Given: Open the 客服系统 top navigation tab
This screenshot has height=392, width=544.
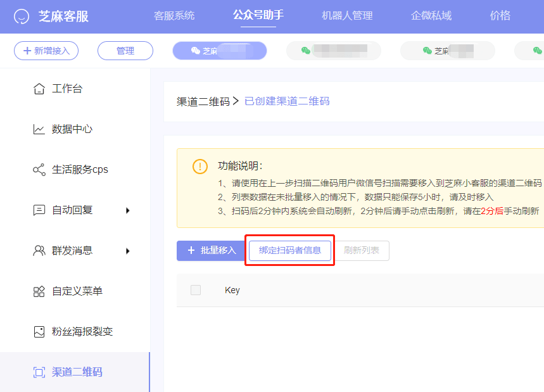Looking at the screenshot, I should point(174,16).
